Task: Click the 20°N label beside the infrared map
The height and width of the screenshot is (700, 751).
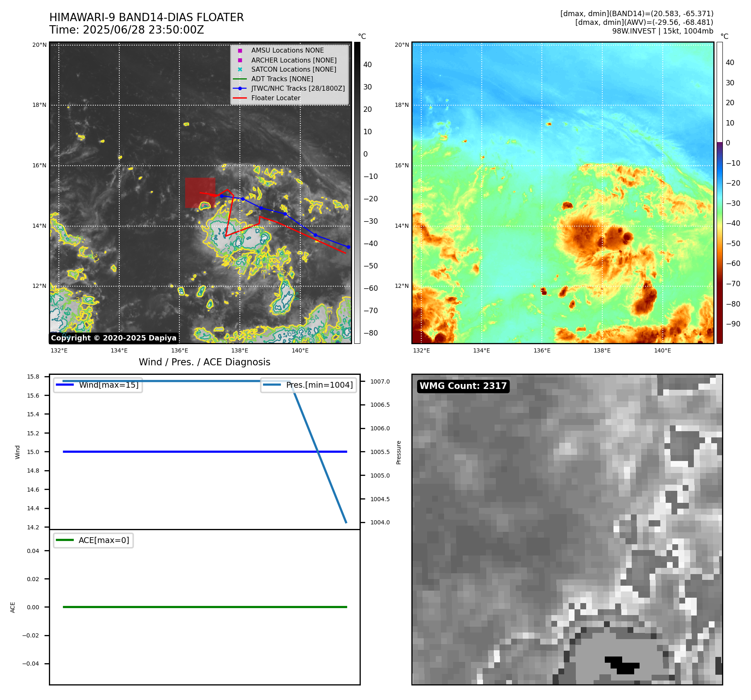Action: tap(40, 45)
